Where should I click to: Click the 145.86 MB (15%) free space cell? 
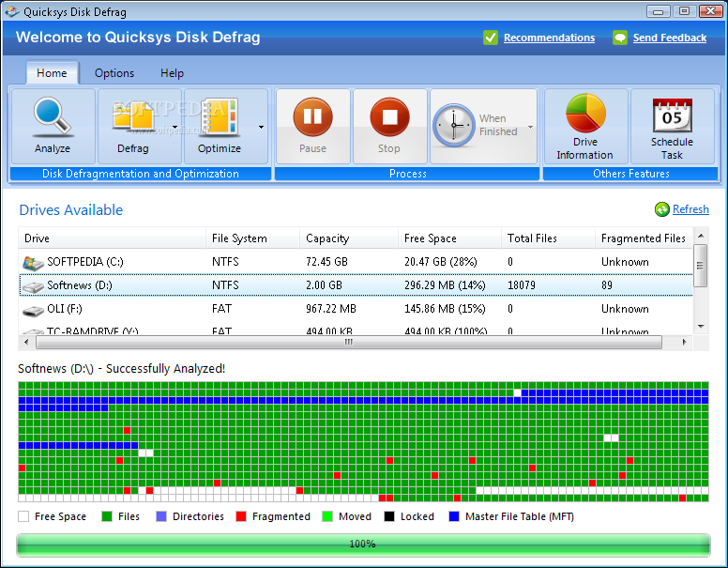point(445,309)
